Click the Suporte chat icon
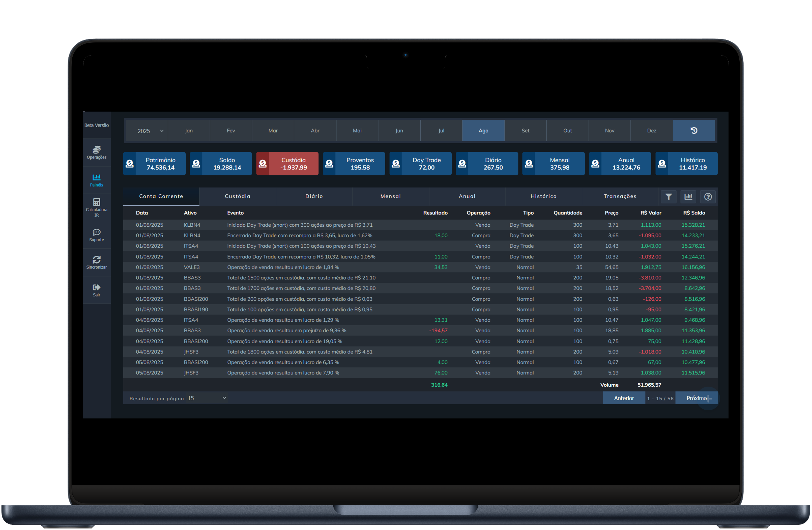The width and height of the screenshot is (812, 530). (97, 232)
